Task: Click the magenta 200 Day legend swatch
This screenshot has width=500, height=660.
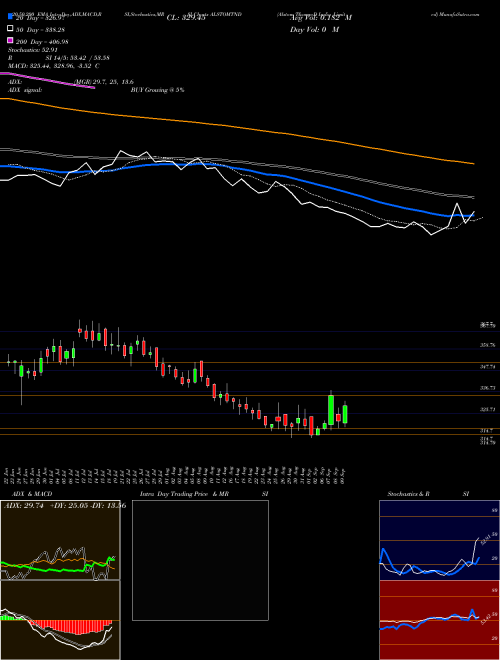Action: [x=11, y=41]
